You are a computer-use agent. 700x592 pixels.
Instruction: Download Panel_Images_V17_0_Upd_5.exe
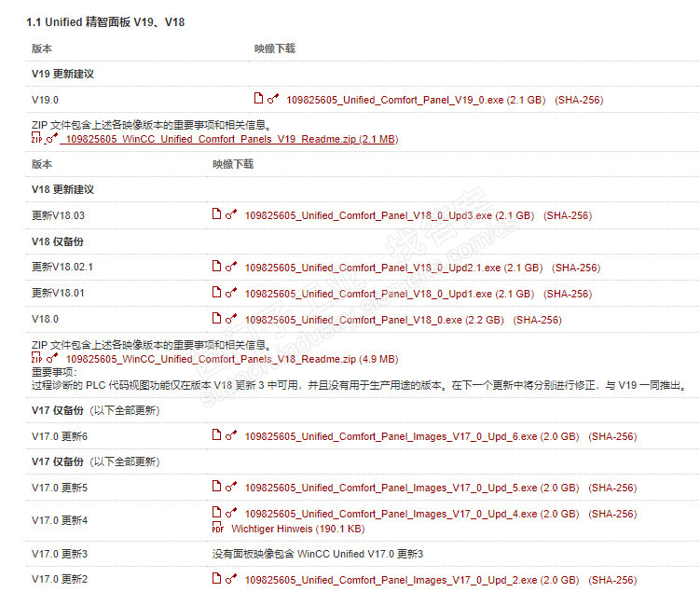point(412,488)
